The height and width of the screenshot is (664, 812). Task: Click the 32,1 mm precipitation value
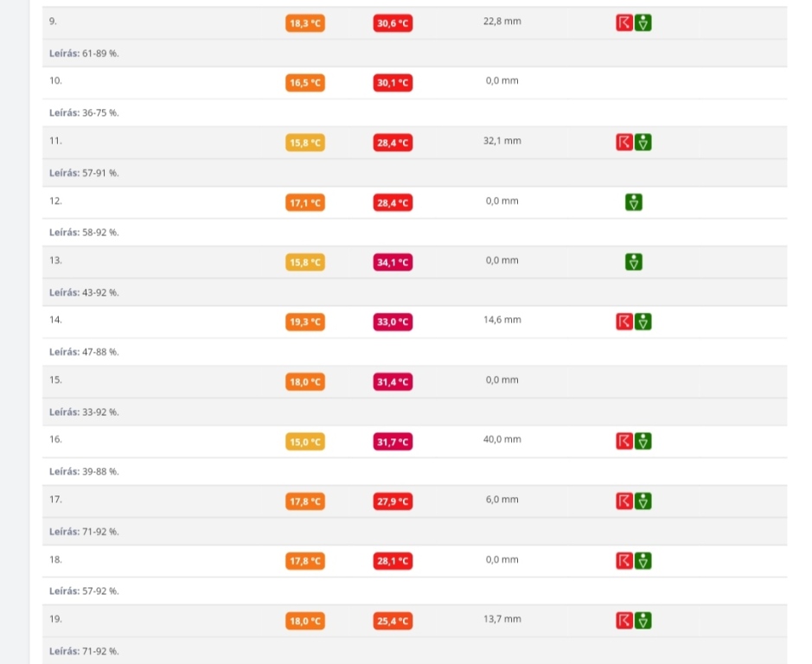tap(502, 140)
